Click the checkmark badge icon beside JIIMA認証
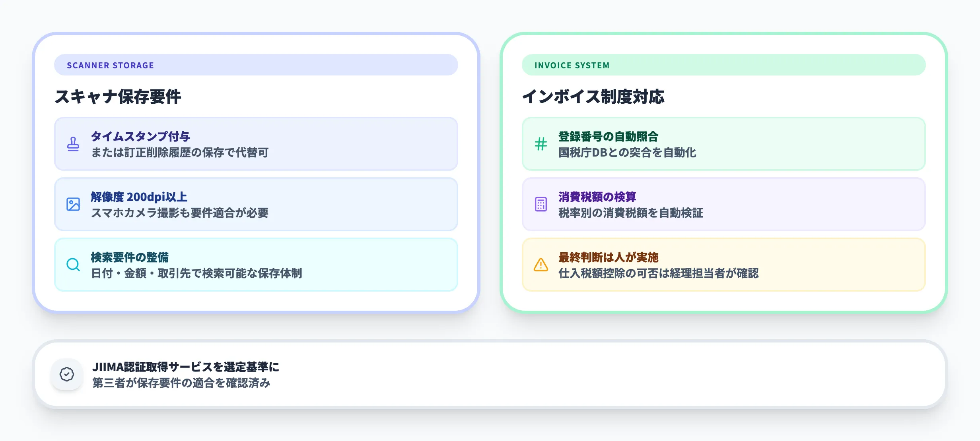This screenshot has height=441, width=980. [67, 374]
